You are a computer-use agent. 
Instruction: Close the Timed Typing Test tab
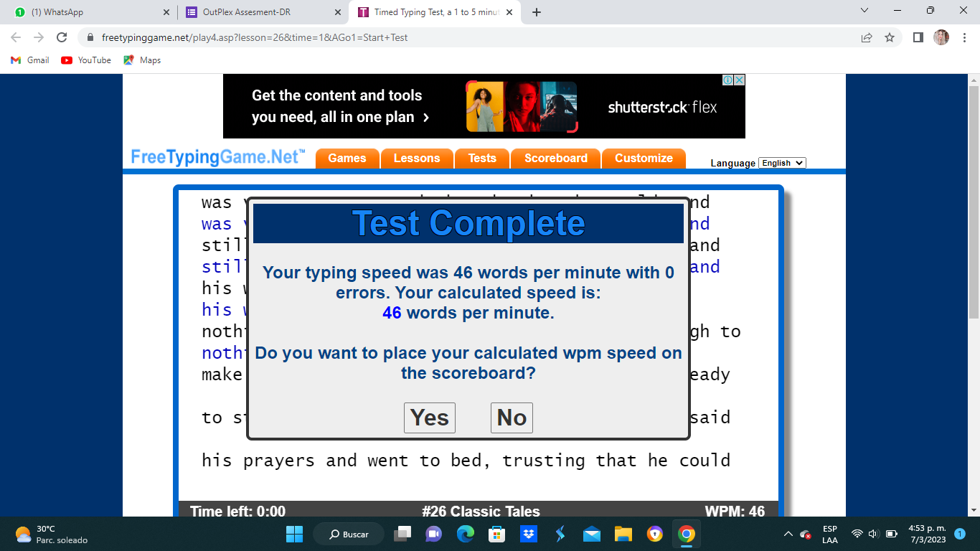509,12
